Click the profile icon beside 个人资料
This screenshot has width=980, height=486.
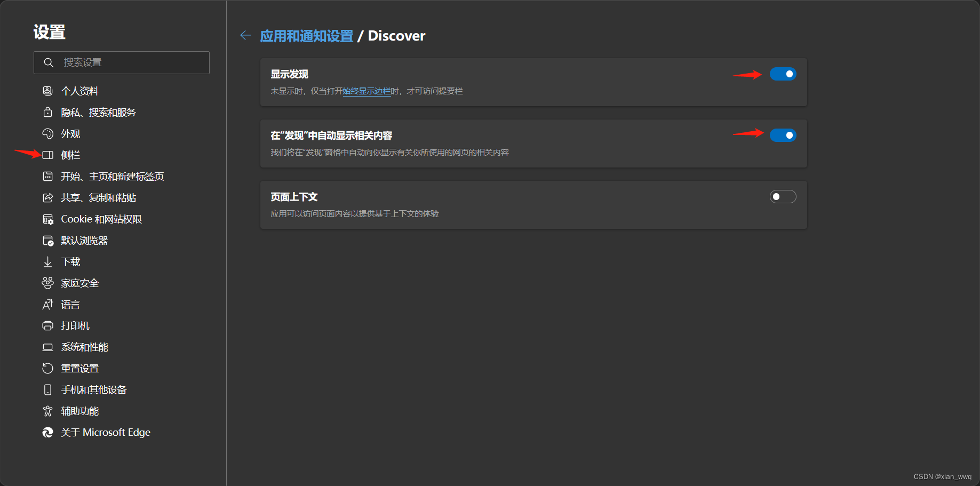pyautogui.click(x=47, y=91)
